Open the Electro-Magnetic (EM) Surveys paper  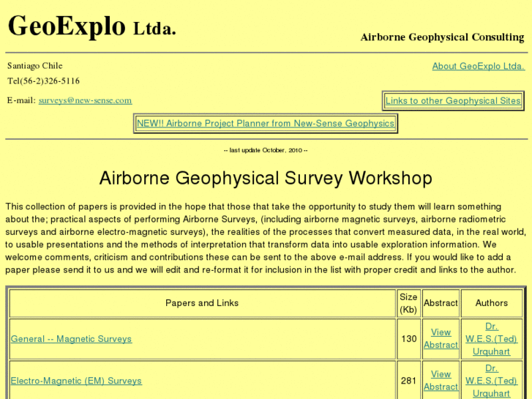(76, 381)
